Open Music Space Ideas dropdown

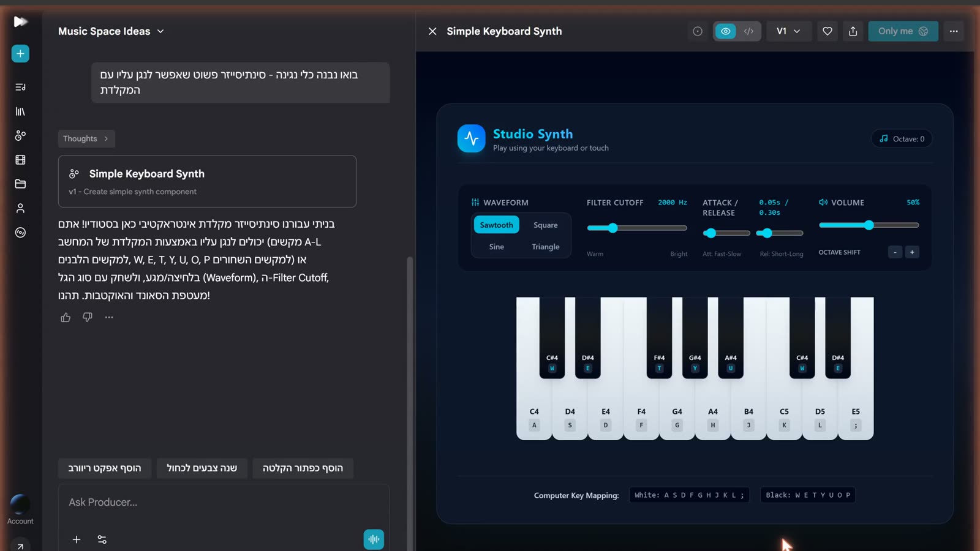point(111,31)
